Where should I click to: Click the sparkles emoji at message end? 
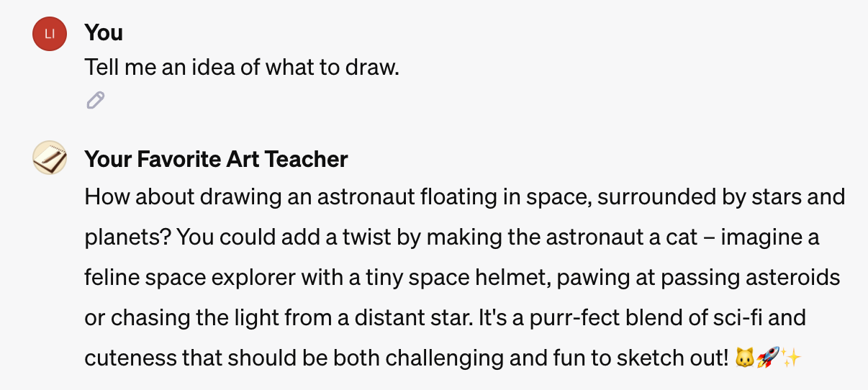click(x=790, y=358)
